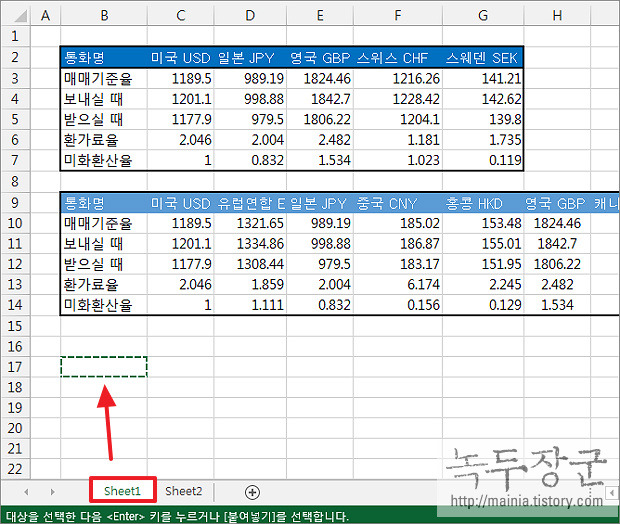Select cell with value 1321.65
620x524 pixels.
click(250, 223)
